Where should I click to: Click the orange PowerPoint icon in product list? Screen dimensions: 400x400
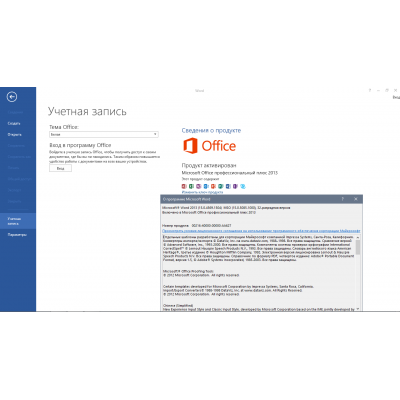(213, 186)
